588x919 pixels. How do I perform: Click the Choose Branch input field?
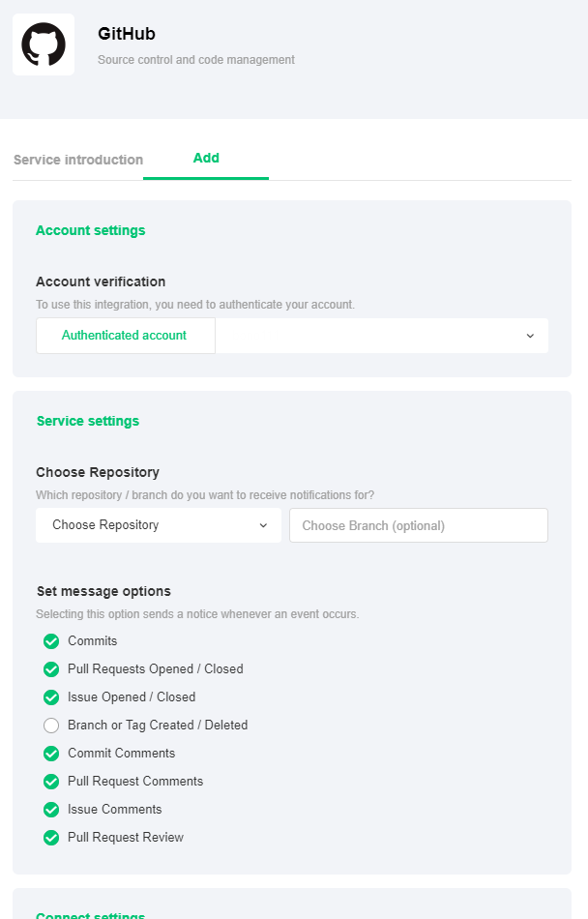(418, 525)
